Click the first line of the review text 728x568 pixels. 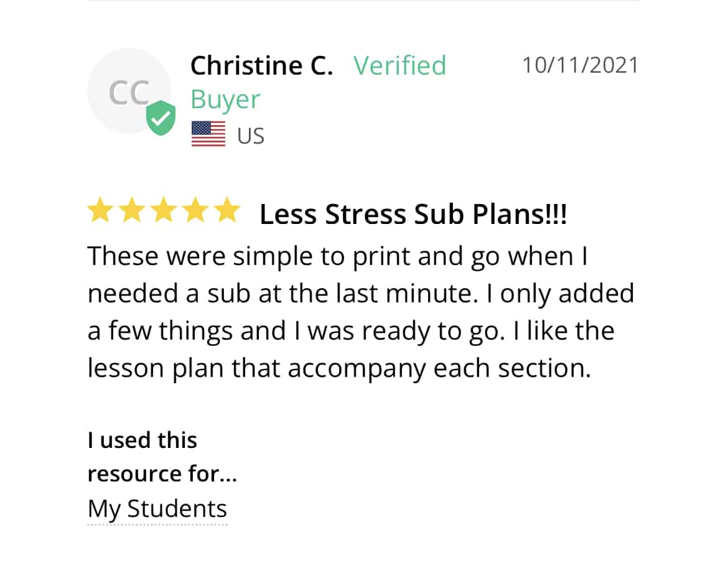[338, 256]
